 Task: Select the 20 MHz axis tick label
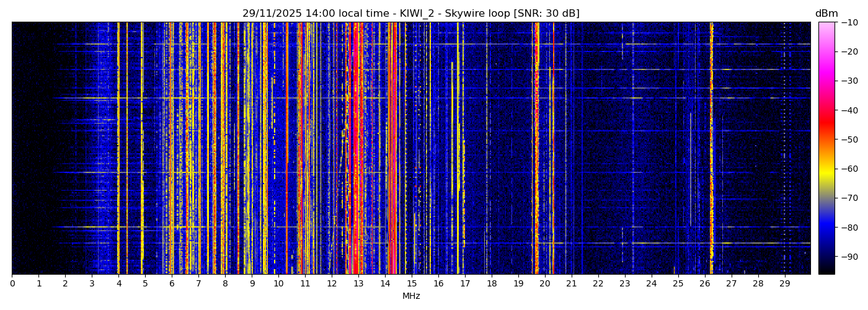pos(544,284)
